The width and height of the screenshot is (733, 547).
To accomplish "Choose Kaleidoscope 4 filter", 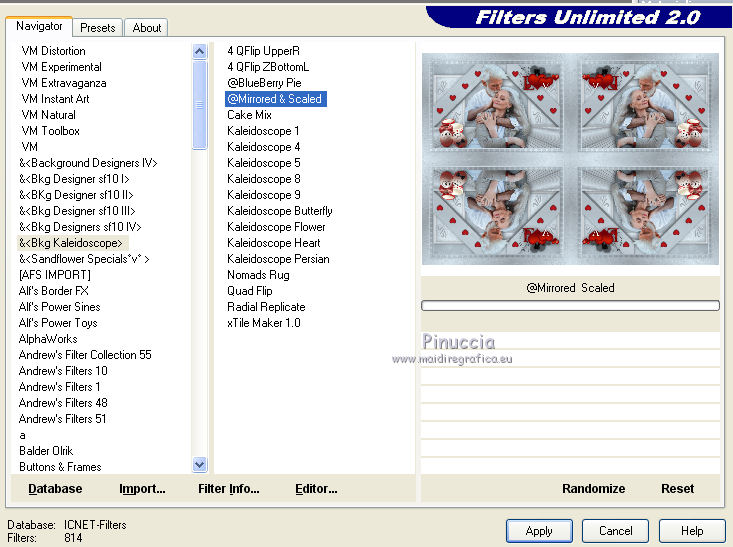I will pos(264,147).
